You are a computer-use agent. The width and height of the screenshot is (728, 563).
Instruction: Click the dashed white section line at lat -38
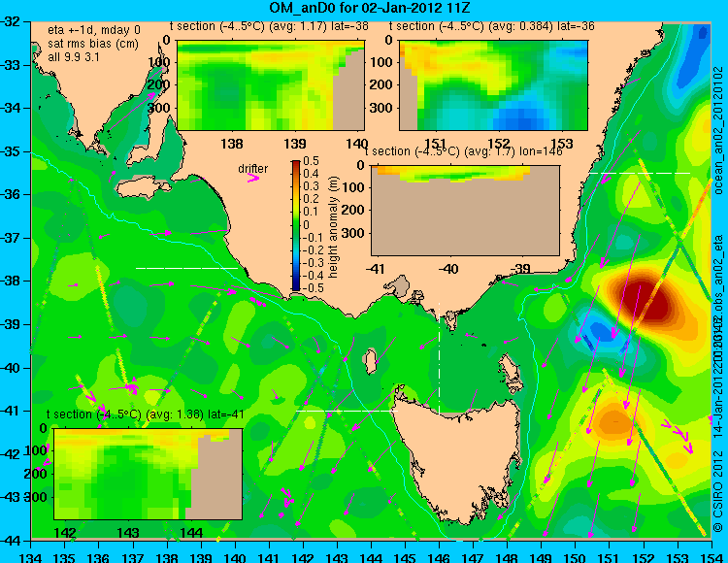coord(186,268)
